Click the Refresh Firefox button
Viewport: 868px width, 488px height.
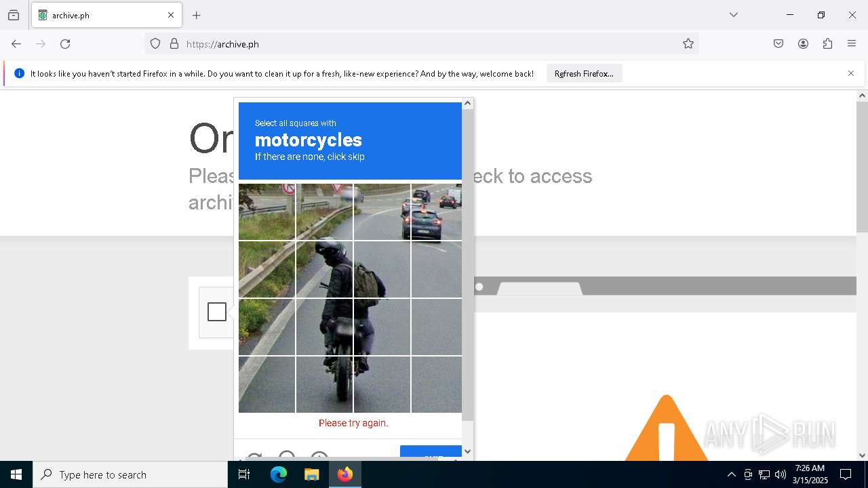tap(584, 74)
